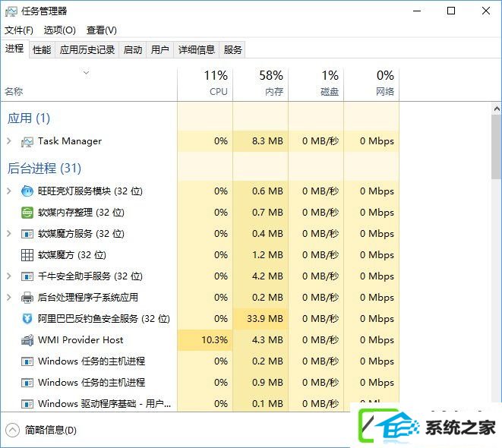
Task: Click the 应用 (1) group header
Action: click(x=29, y=118)
